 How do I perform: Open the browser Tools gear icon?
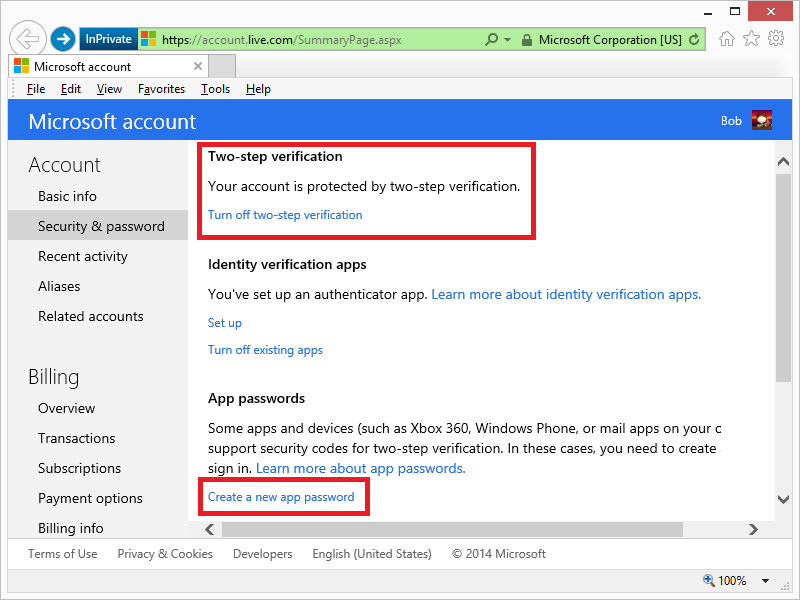776,39
